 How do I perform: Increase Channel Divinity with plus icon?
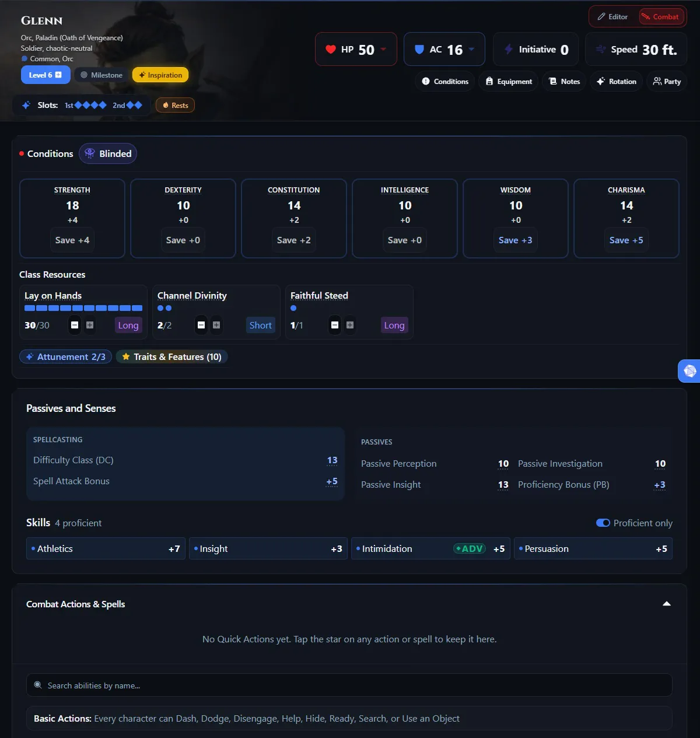216,325
